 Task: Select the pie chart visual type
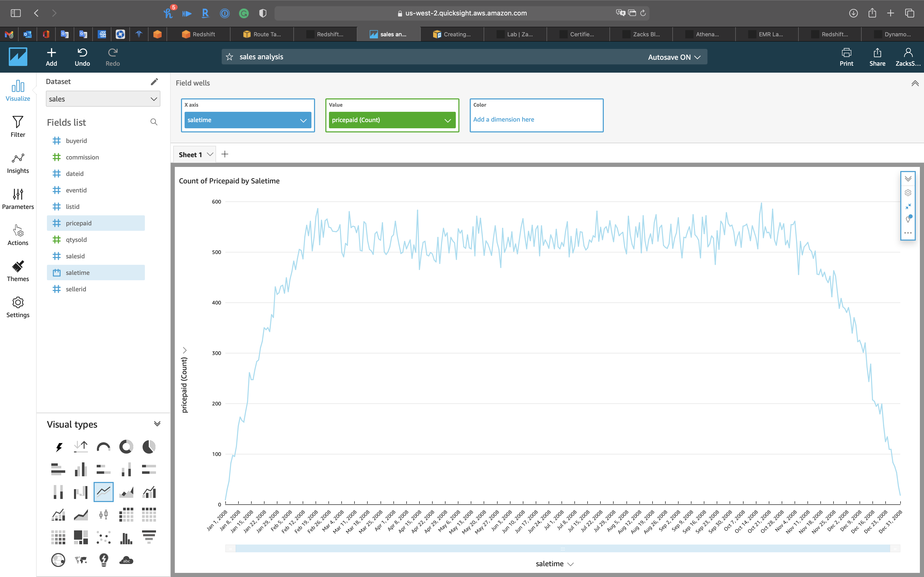coord(149,446)
